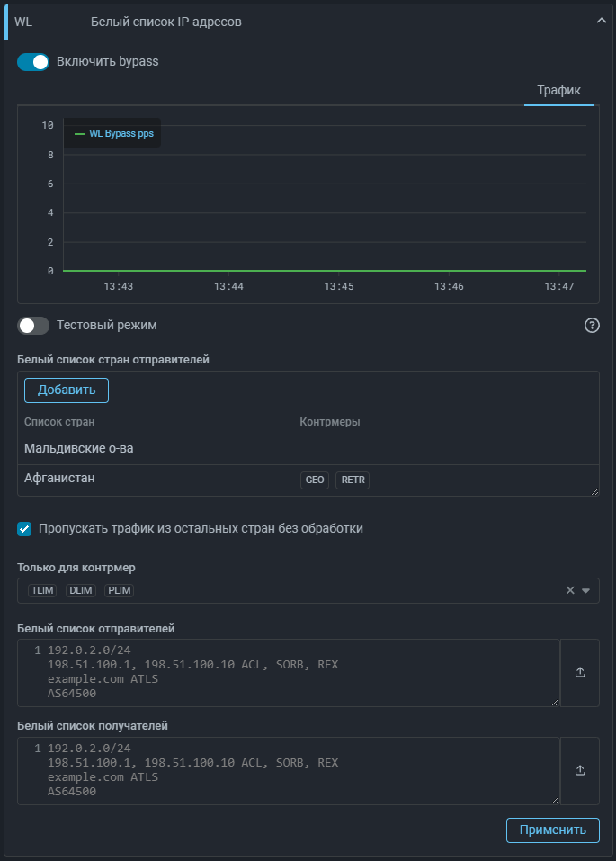This screenshot has width=616, height=861.
Task: Click the 'Применить' button
Action: coord(552,830)
